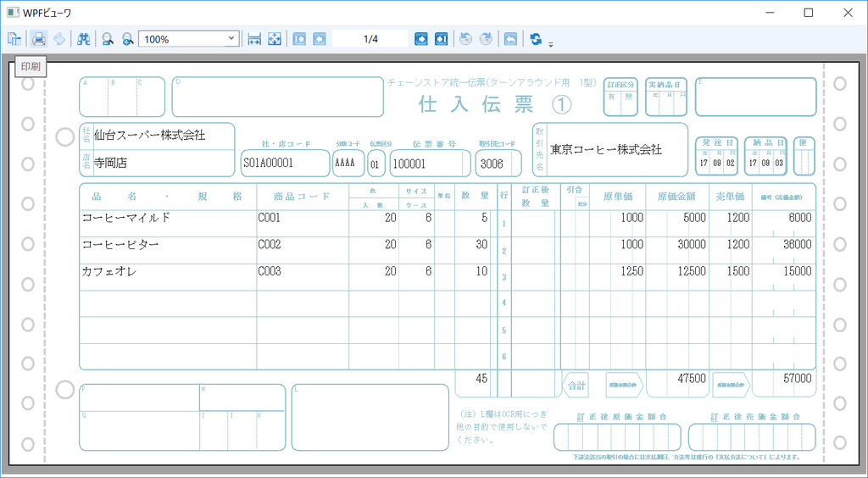Image resolution: width=868 pixels, height=478 pixels.
Task: Go to the first page
Action: coord(299,39)
